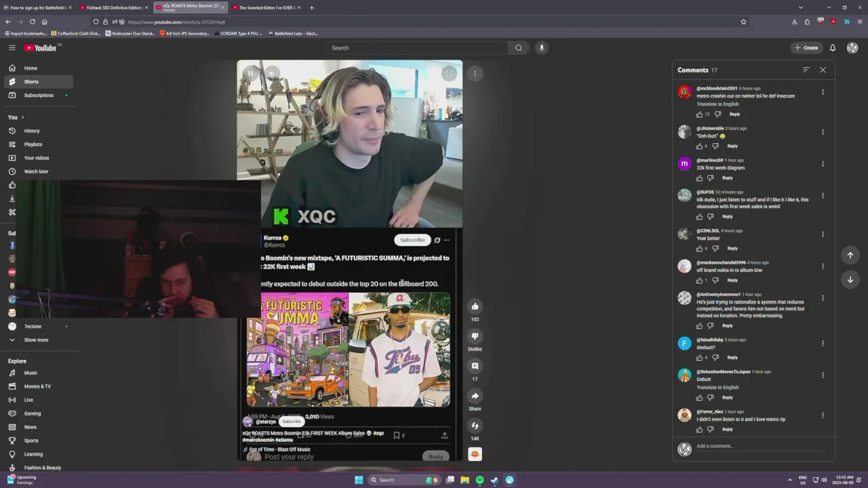Dislike the martinezb9 comment

[x=710, y=178]
